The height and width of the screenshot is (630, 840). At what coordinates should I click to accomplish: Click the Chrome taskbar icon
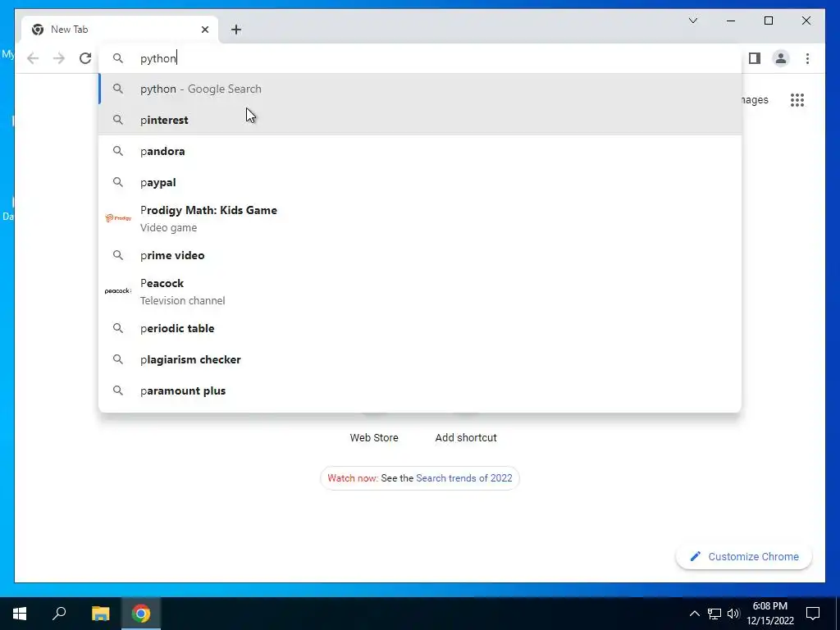click(141, 614)
